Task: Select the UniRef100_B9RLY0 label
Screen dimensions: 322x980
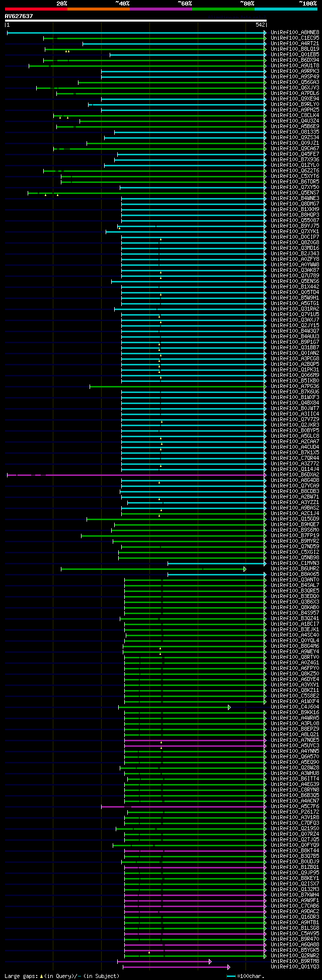Action: pos(295,104)
